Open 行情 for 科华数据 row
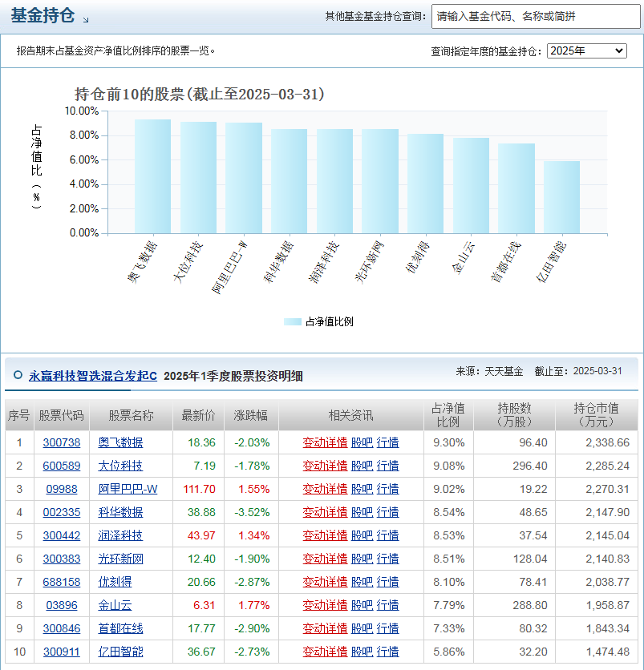Screen dimensions: 644x670 (x=388, y=512)
